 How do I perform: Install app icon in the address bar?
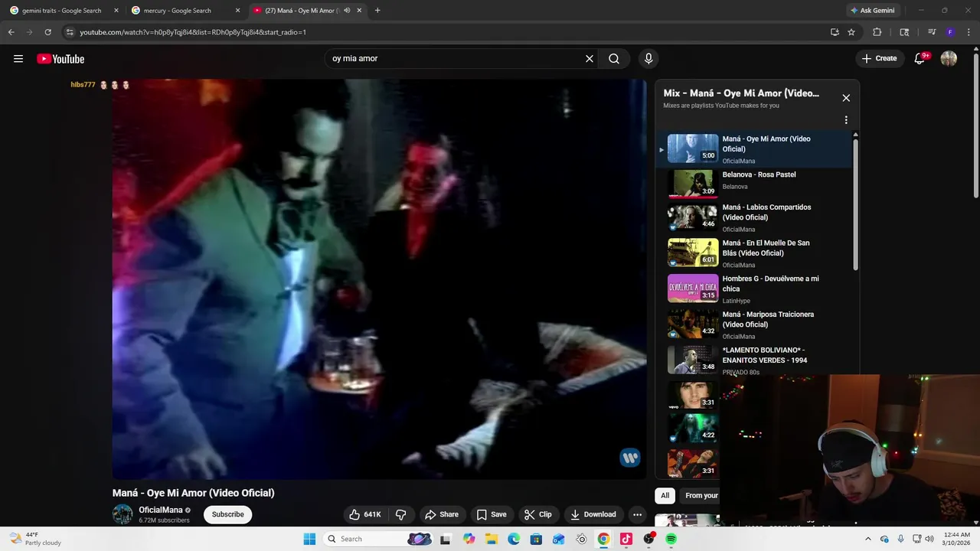click(835, 32)
